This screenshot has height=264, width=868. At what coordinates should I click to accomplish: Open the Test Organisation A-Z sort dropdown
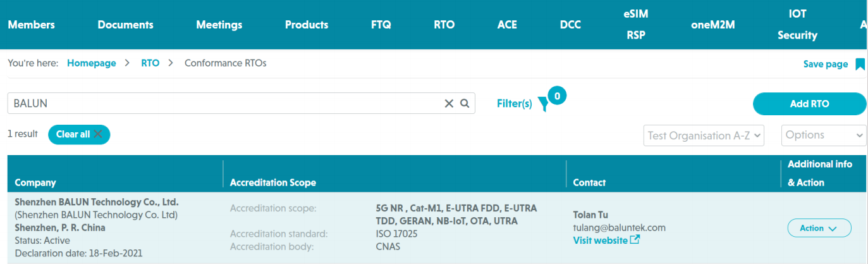[704, 135]
